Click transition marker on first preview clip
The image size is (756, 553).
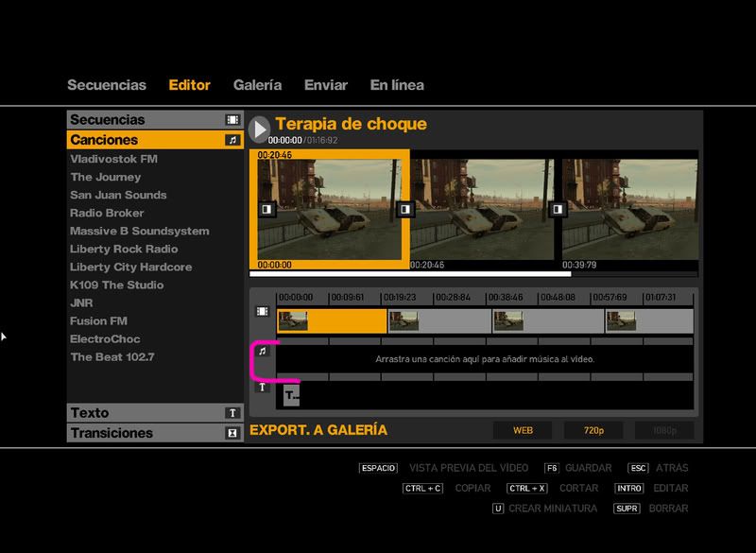pyautogui.click(x=266, y=209)
